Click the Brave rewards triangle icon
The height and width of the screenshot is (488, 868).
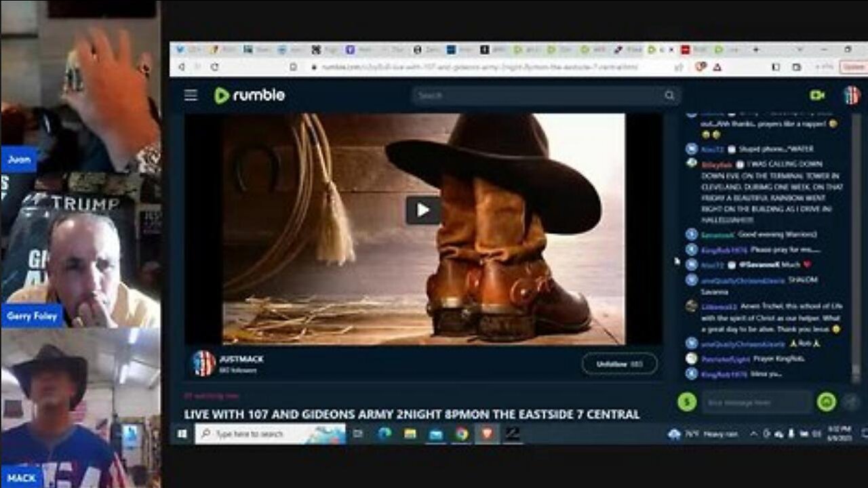click(x=717, y=67)
